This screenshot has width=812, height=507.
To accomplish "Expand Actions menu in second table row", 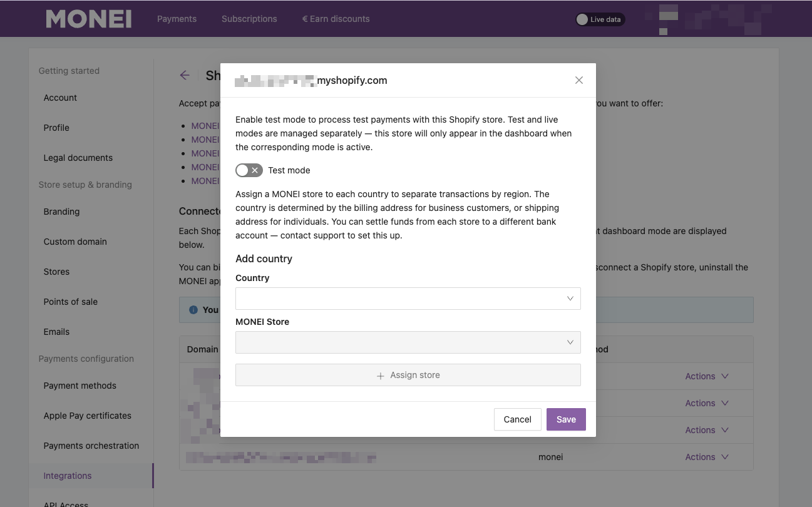I will [x=707, y=403].
